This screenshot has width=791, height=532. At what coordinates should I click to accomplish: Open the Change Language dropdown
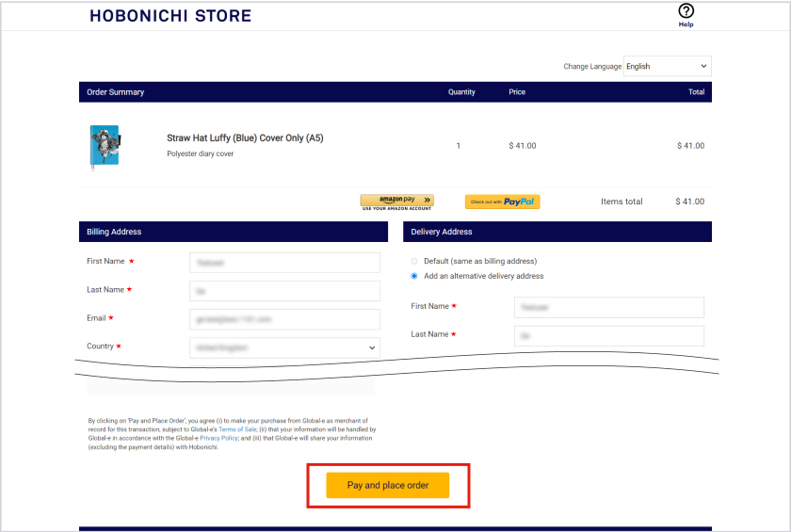667,66
